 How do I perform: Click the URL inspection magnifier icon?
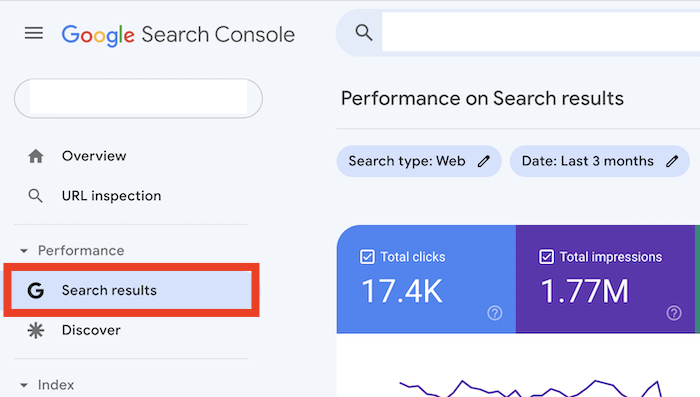(35, 196)
